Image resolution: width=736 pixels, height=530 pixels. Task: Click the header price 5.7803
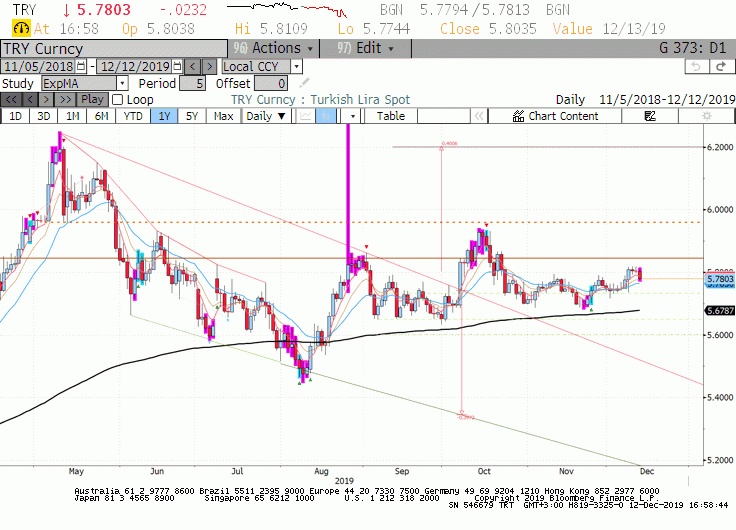[x=104, y=10]
